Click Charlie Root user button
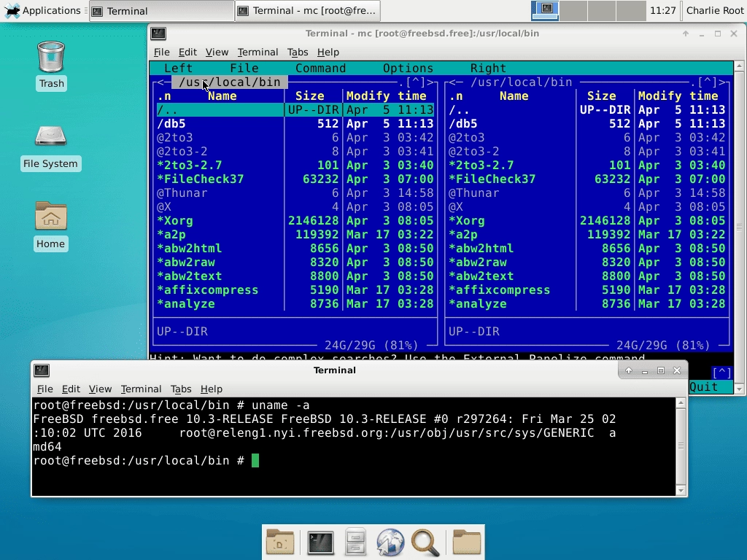The image size is (747, 560). click(715, 10)
